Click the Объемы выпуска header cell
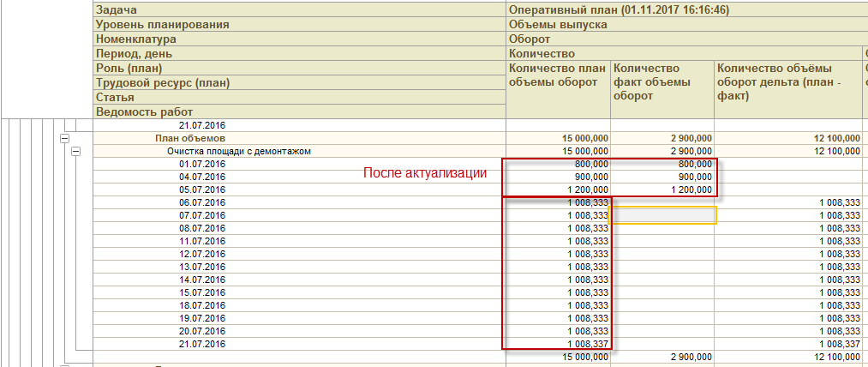This screenshot has height=367, width=868. 558,24
